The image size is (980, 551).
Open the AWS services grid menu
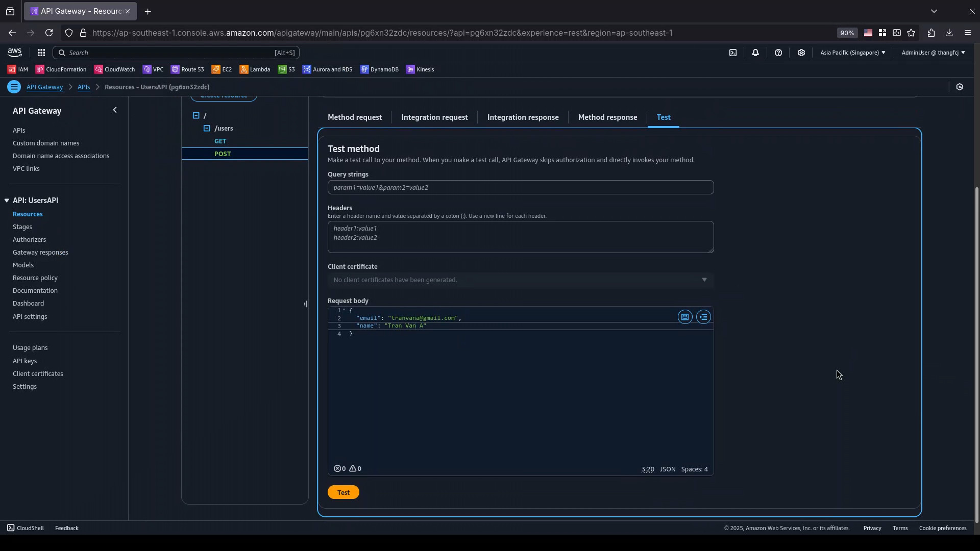coord(41,53)
